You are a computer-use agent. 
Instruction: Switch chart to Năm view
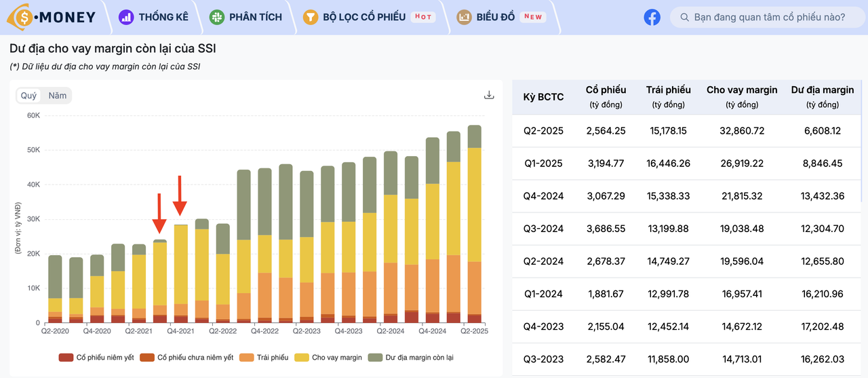[58, 96]
